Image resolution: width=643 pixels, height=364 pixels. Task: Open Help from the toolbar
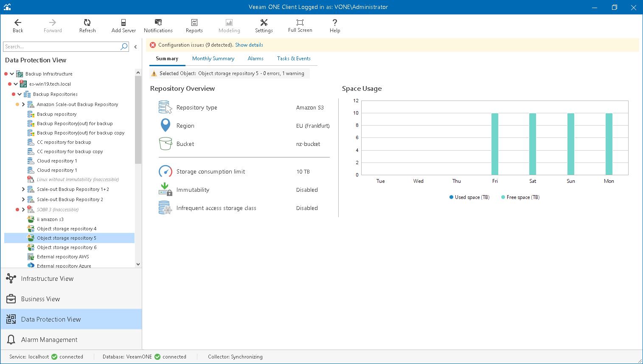pyautogui.click(x=335, y=26)
